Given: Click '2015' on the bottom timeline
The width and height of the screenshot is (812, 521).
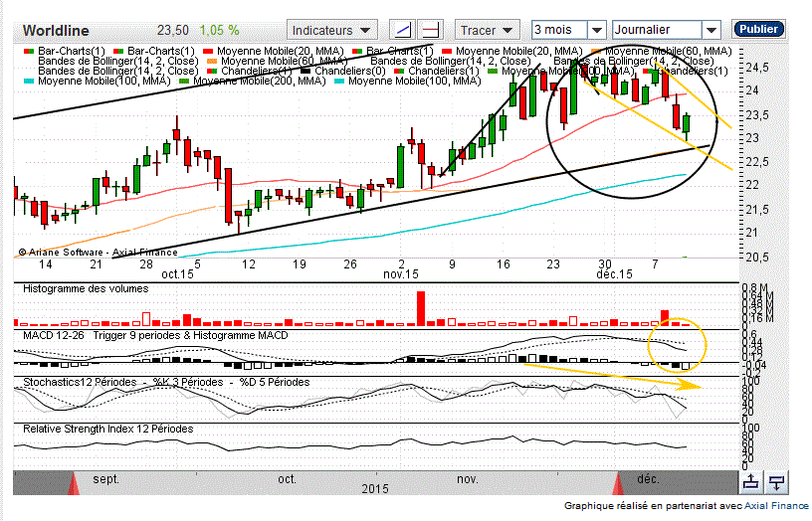Looking at the screenshot, I should (x=375, y=489).
